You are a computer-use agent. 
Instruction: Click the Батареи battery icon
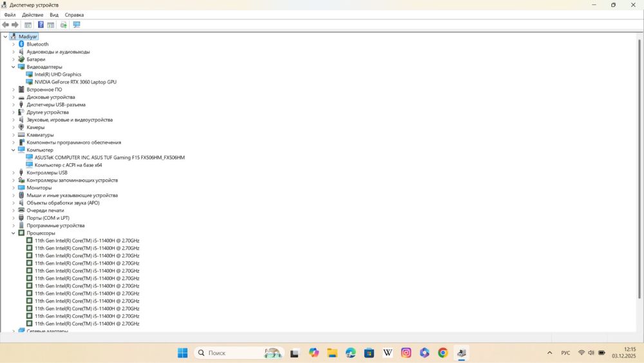21,59
